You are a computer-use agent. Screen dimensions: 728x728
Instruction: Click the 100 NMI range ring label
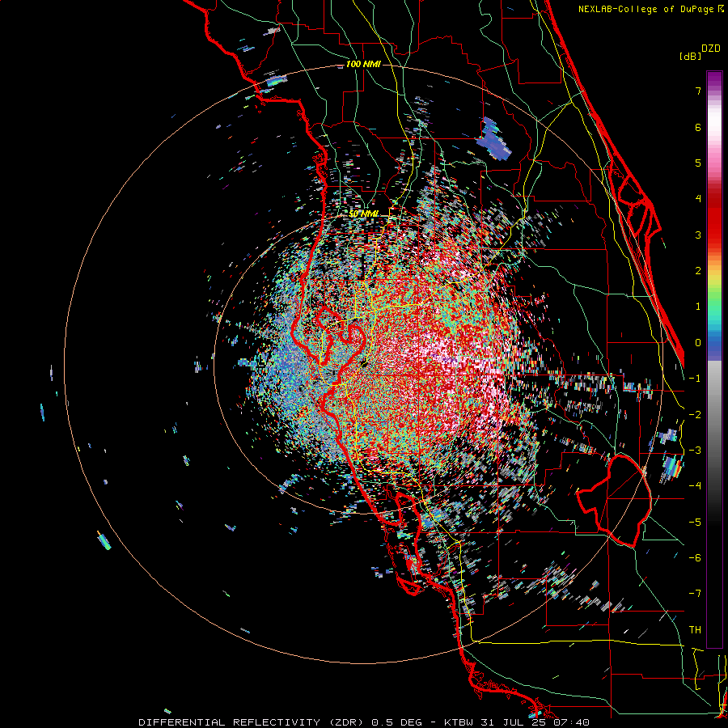point(363,64)
